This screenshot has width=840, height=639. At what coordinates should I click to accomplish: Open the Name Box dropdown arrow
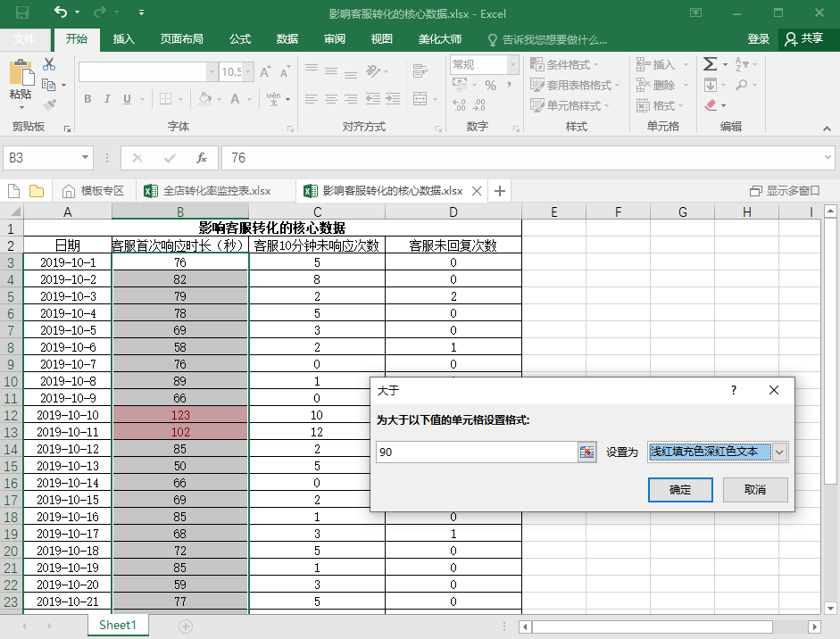tap(85, 157)
